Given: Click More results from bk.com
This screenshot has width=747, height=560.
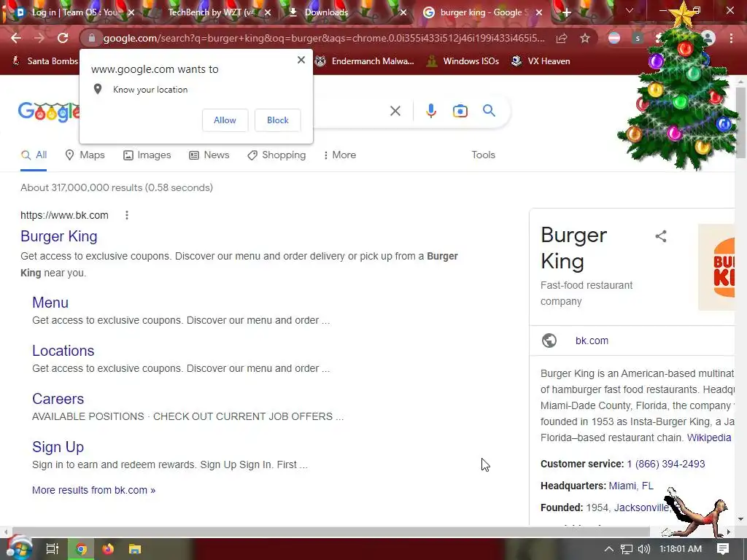Looking at the screenshot, I should pyautogui.click(x=93, y=490).
